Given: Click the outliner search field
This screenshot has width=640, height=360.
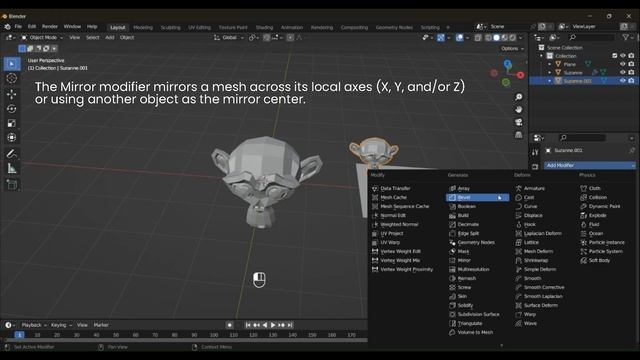Looking at the screenshot, I should tap(592, 38).
